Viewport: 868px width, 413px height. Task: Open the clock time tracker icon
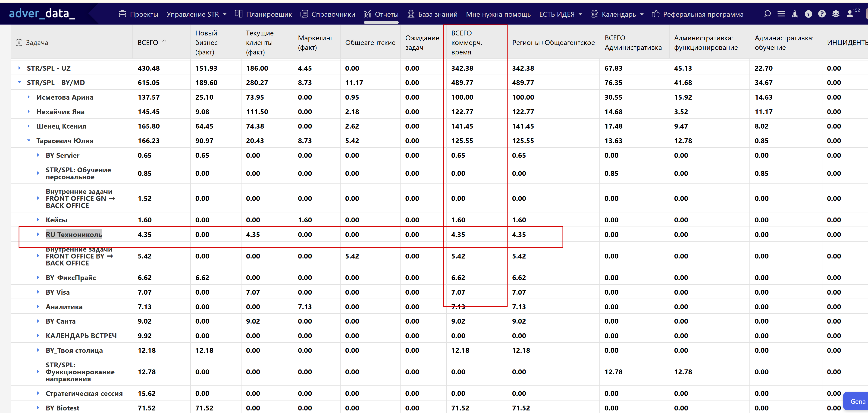(808, 14)
